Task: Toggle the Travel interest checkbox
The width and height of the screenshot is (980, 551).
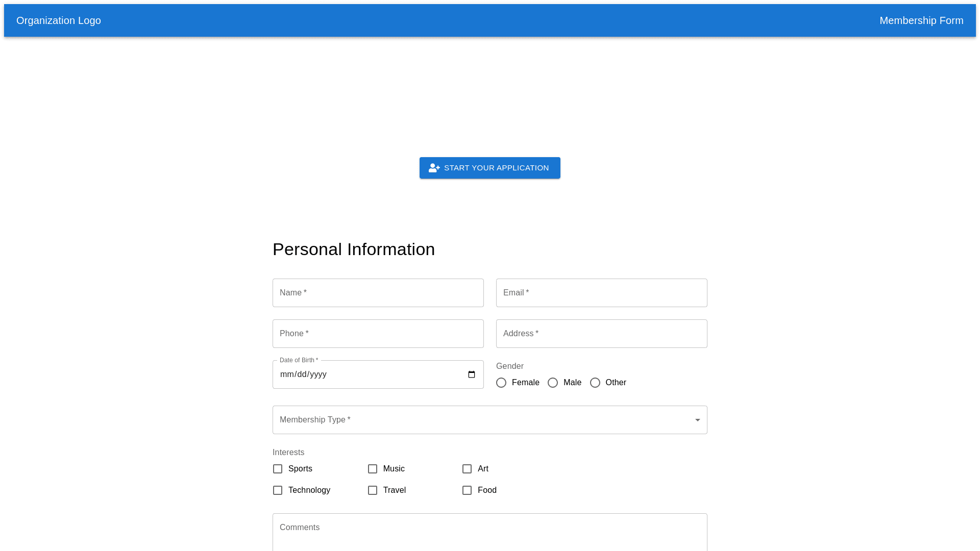Action: point(373,490)
